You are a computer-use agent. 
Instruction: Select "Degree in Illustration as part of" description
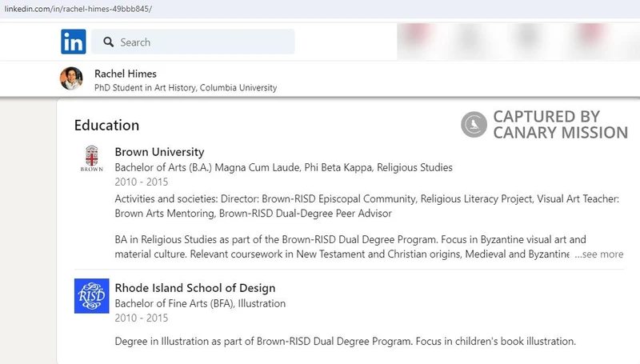[346, 341]
